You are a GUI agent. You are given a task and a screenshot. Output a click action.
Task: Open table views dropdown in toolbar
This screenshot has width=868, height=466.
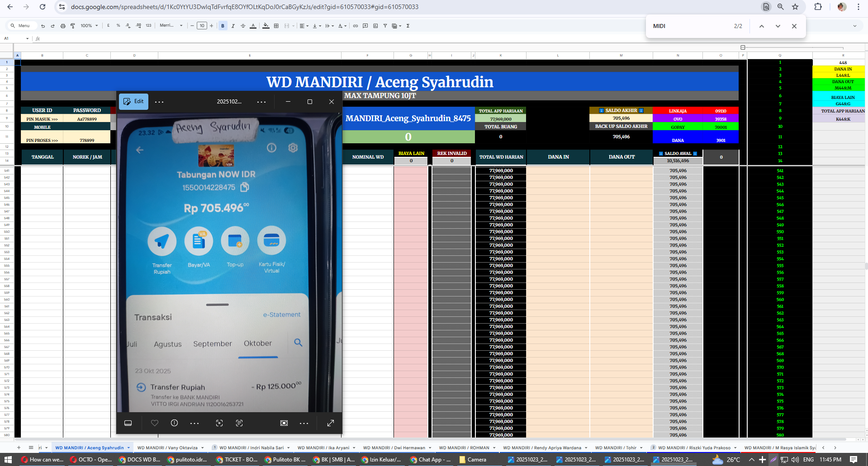397,26
